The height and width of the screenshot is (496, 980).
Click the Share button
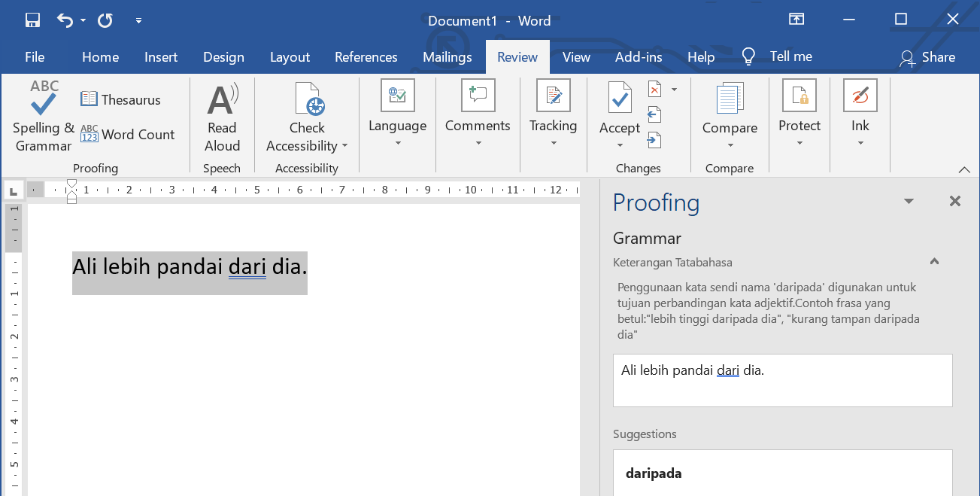pyautogui.click(x=927, y=57)
